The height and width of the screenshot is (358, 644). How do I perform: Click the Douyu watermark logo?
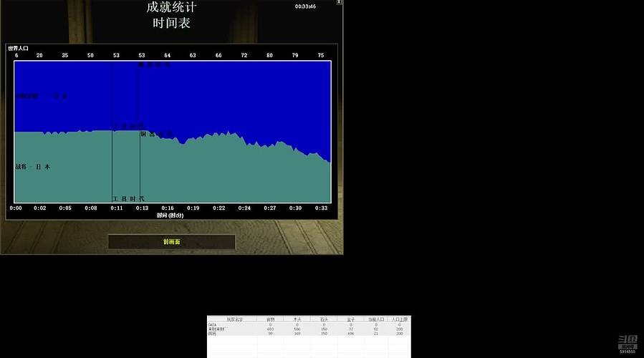pos(628,342)
